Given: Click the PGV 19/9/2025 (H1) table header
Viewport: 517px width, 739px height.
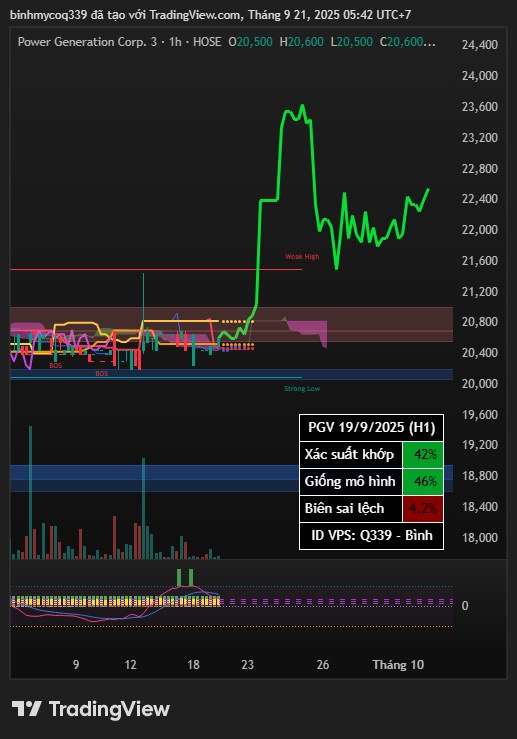Looking at the screenshot, I should (371, 427).
